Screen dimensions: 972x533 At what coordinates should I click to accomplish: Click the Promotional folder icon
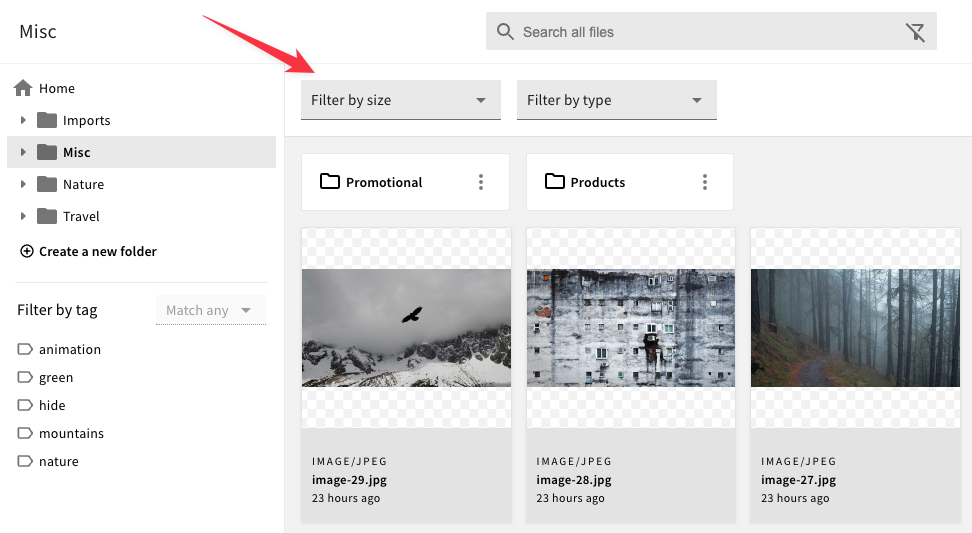pos(329,182)
